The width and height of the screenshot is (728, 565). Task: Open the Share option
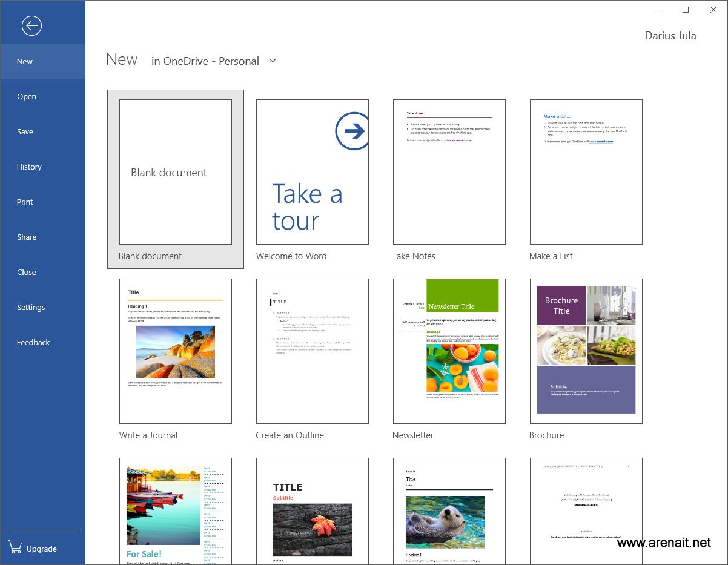pos(27,237)
